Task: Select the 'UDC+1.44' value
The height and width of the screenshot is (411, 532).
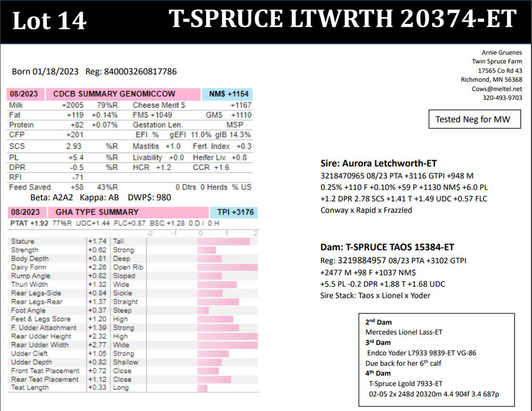Action: [93, 223]
